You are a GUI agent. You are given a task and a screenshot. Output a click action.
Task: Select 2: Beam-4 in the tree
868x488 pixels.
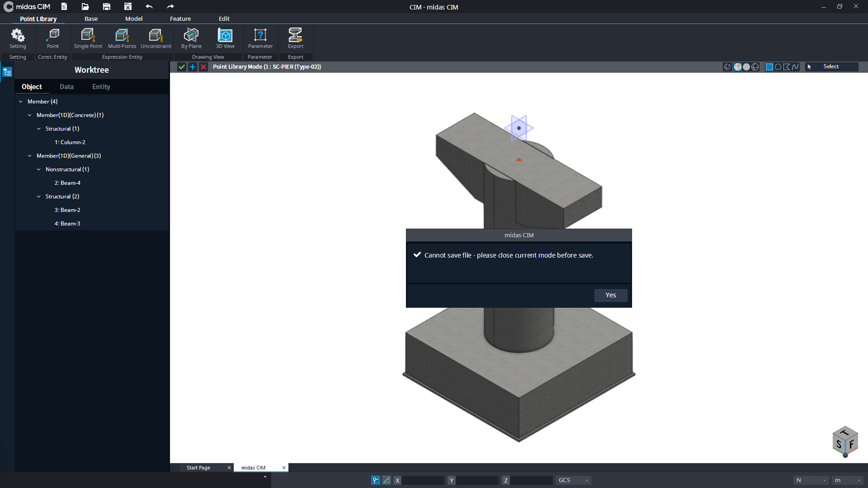(x=67, y=183)
